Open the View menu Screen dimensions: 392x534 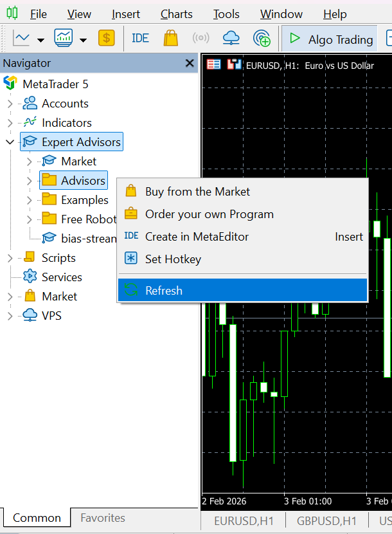coord(79,14)
